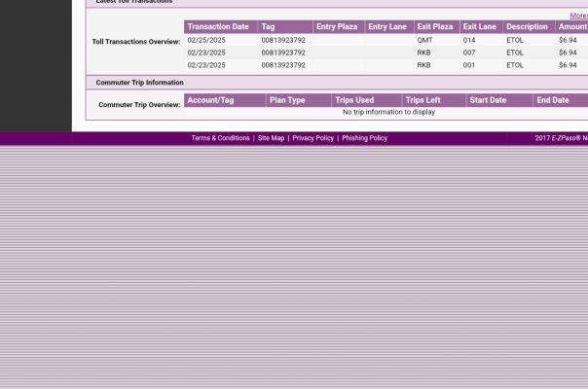Open the Phishing Policy link
The height and width of the screenshot is (389, 588).
364,138
